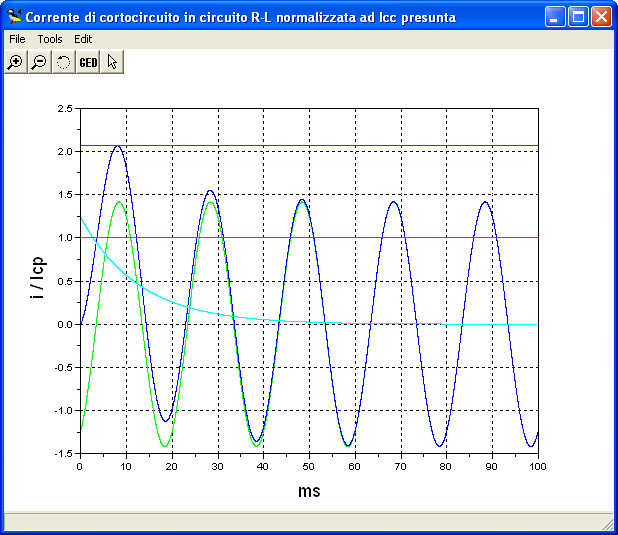Click the window title bar text

coord(240,17)
